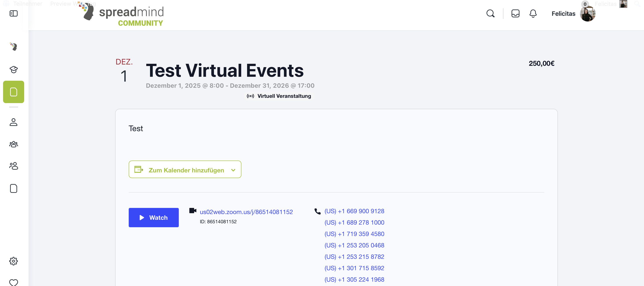Call (US) +1 305 224 1968

pos(354,280)
